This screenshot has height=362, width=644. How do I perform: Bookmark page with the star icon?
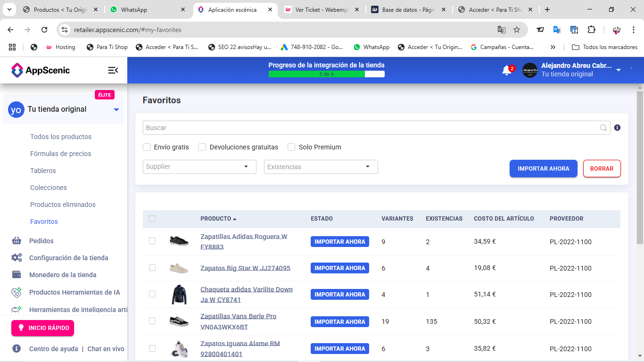[x=517, y=30]
